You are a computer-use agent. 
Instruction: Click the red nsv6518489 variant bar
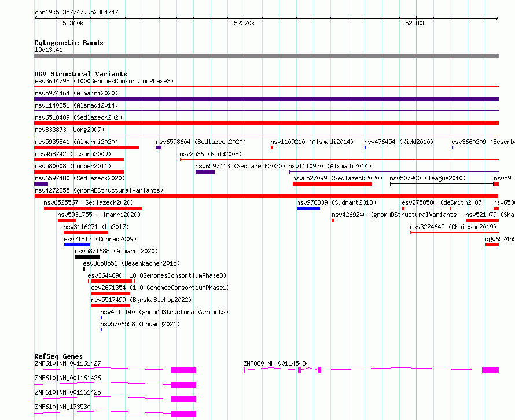coord(266,123)
